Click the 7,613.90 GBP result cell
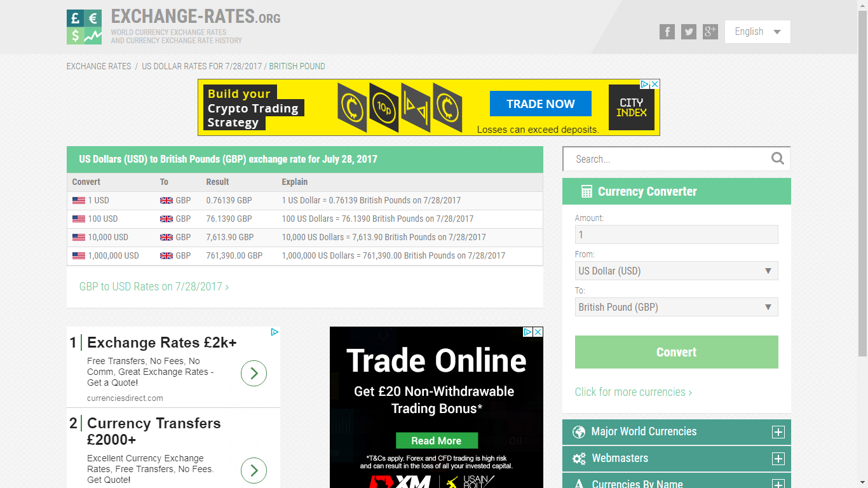The image size is (868, 488). [x=230, y=237]
